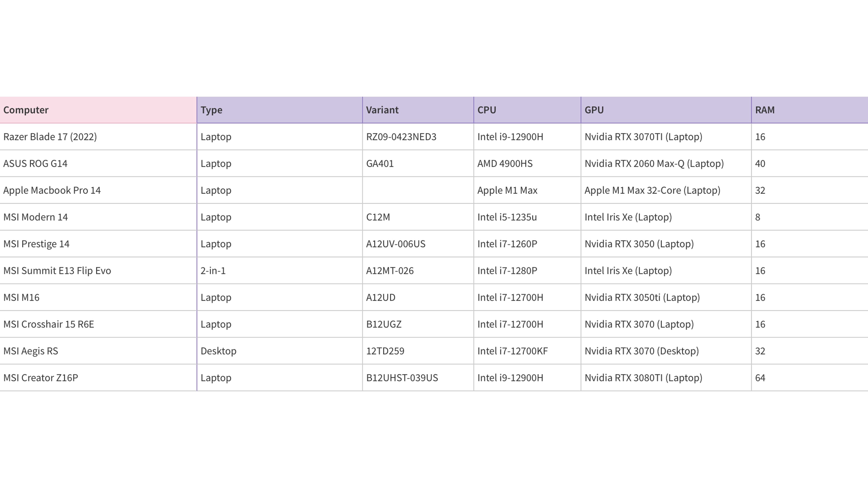Click the Computer column header
The width and height of the screenshot is (868, 488).
(98, 110)
